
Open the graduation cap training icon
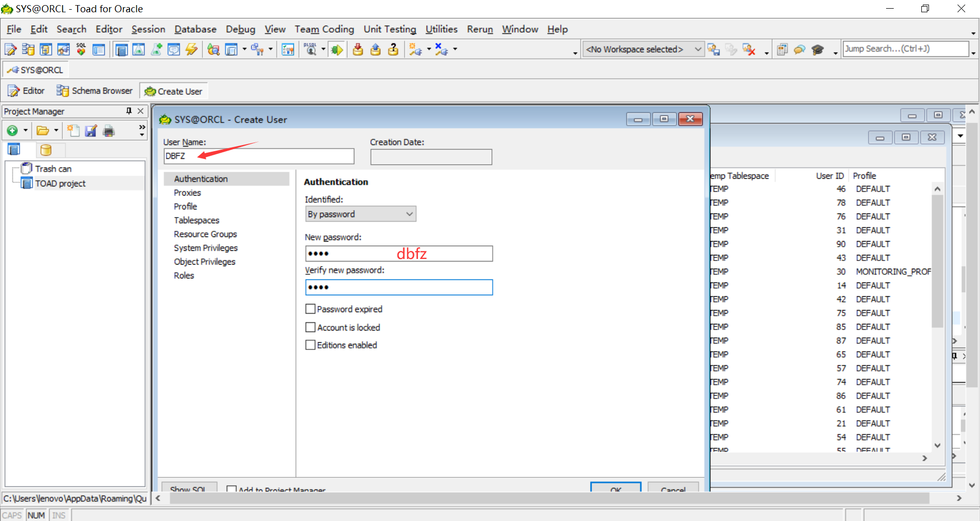(x=818, y=50)
